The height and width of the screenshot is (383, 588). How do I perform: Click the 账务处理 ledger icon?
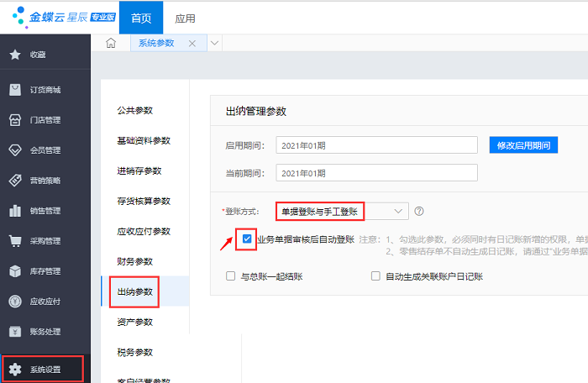click(x=15, y=332)
